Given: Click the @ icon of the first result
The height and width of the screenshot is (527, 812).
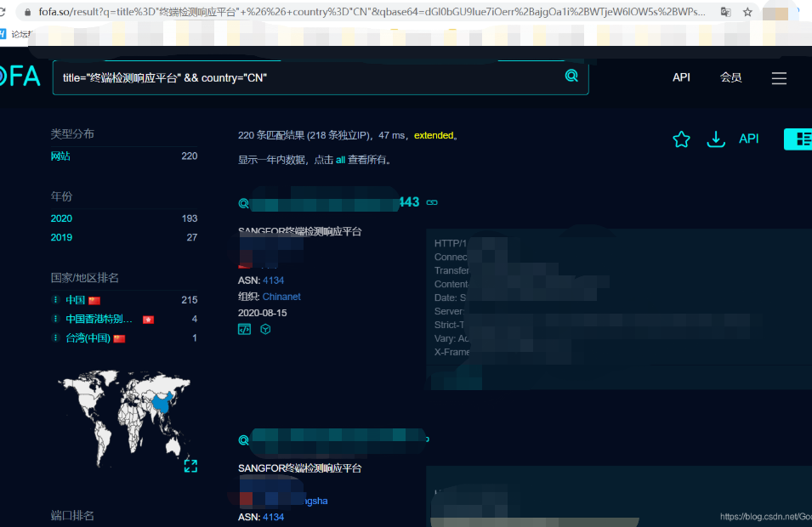Looking at the screenshot, I should click(243, 203).
